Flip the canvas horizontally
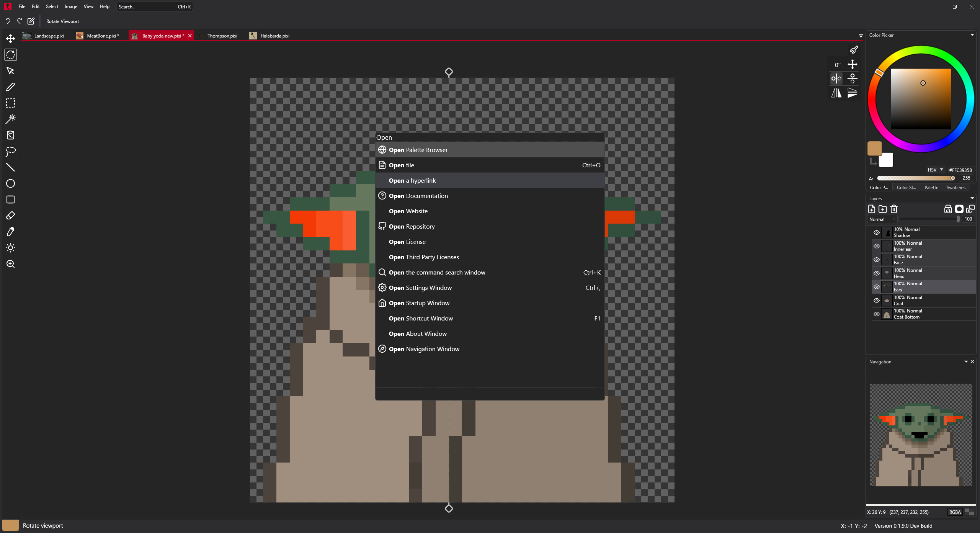980x533 pixels. click(x=836, y=93)
